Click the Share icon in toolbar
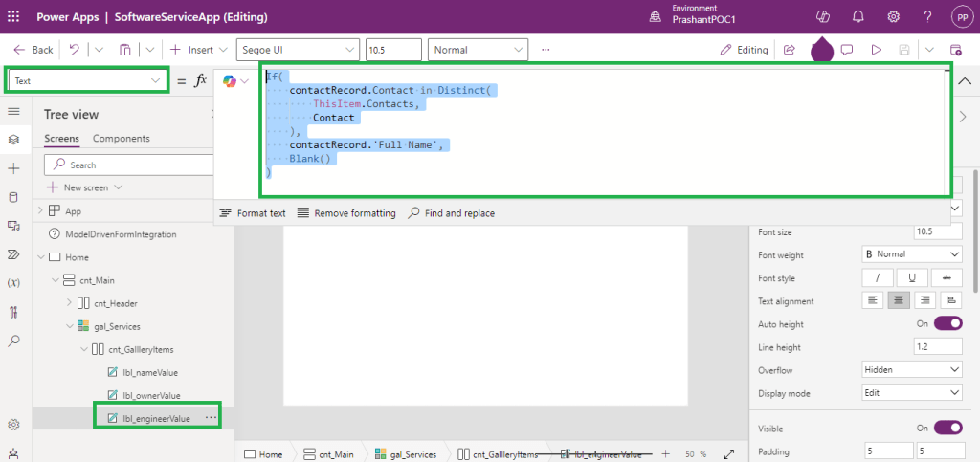This screenshot has height=462, width=980. coord(790,50)
